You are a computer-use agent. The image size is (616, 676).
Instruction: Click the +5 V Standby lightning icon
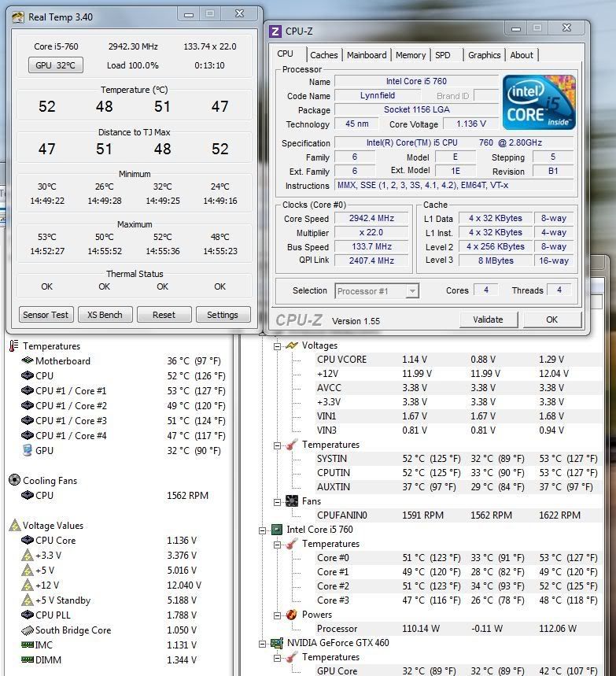[28, 600]
